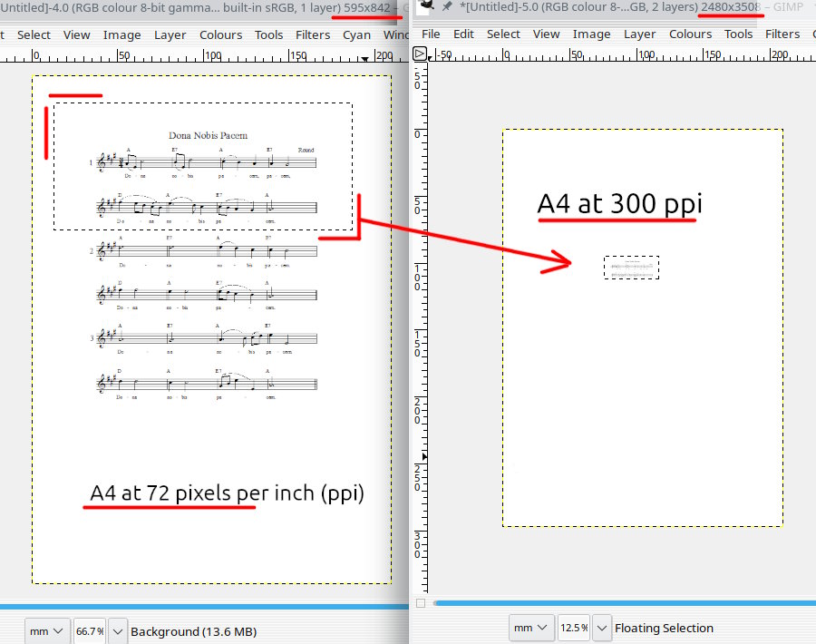
Task: Open the Filters menu in the right window
Action: coord(782,34)
